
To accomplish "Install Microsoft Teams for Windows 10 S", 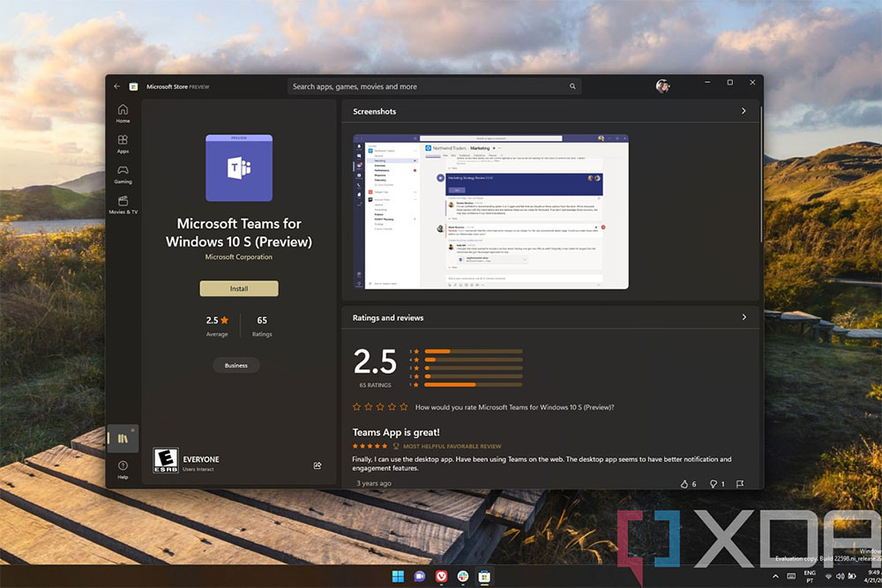I will click(239, 288).
